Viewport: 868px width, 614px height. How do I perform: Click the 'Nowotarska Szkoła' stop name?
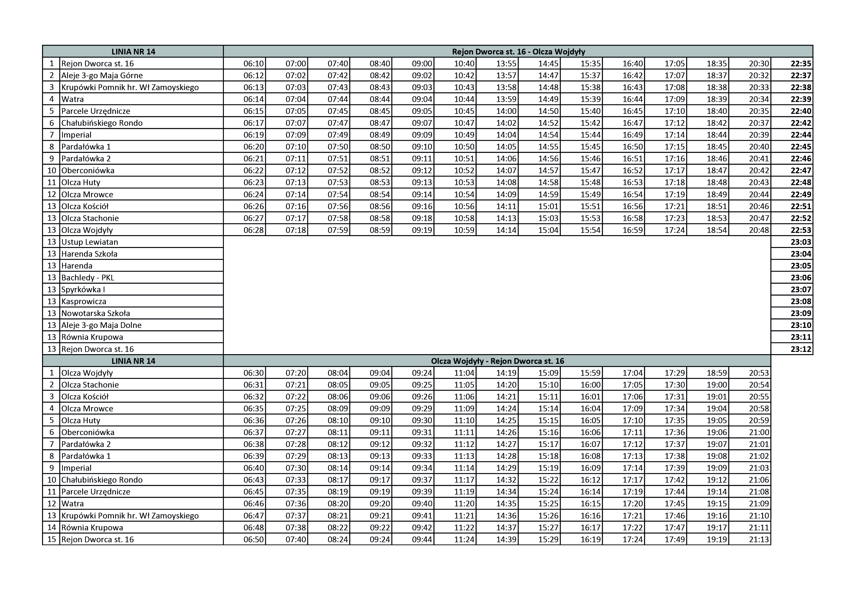coord(96,313)
